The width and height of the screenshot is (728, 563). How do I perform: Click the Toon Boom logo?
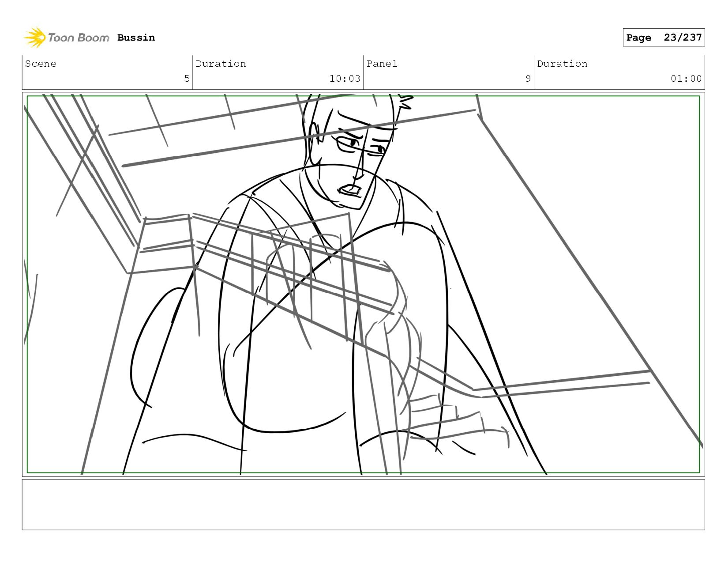click(x=66, y=38)
